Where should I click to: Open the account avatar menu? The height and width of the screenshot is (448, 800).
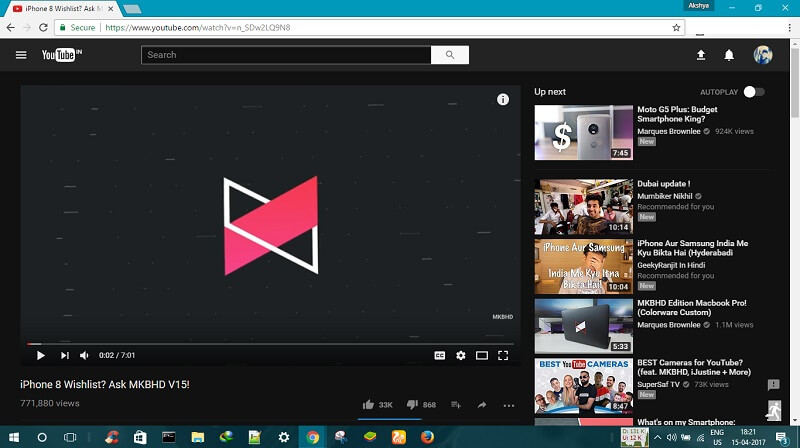763,55
